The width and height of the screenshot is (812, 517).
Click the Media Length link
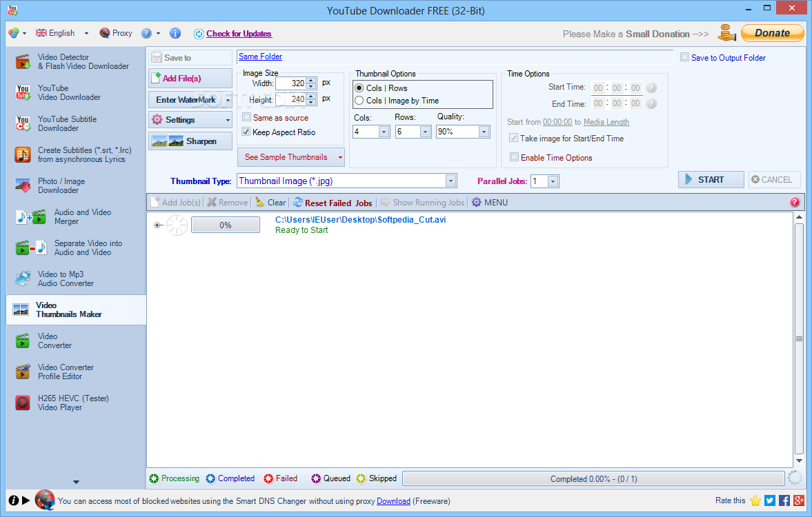click(x=606, y=122)
